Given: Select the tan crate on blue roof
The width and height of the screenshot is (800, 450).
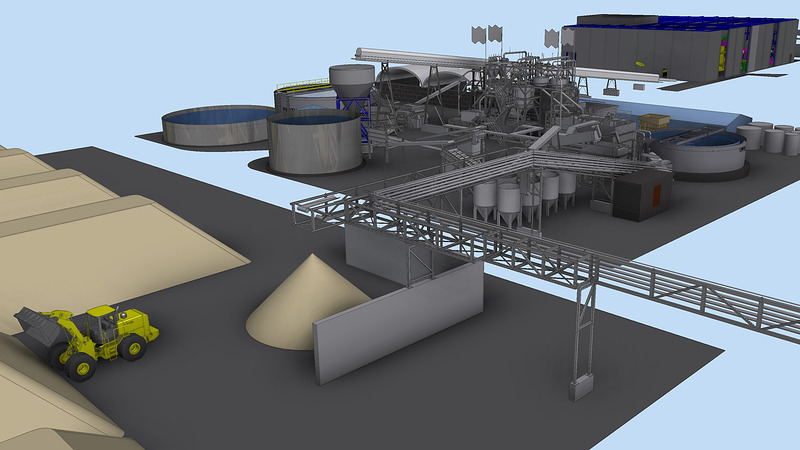Looking at the screenshot, I should [654, 121].
